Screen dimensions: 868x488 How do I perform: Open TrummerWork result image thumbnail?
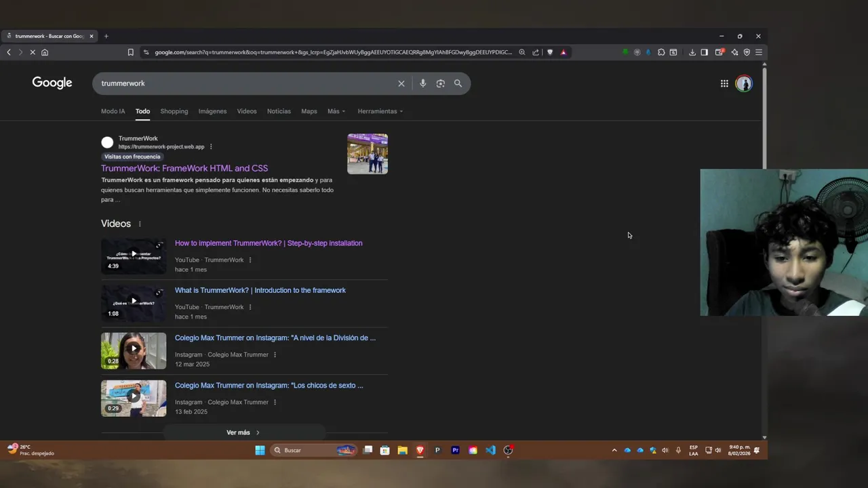click(368, 154)
